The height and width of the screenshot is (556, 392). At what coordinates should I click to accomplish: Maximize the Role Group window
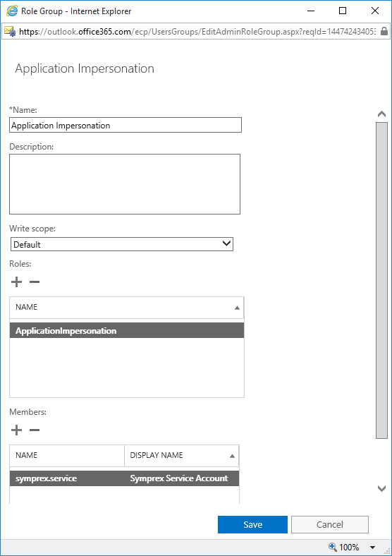pyautogui.click(x=343, y=11)
